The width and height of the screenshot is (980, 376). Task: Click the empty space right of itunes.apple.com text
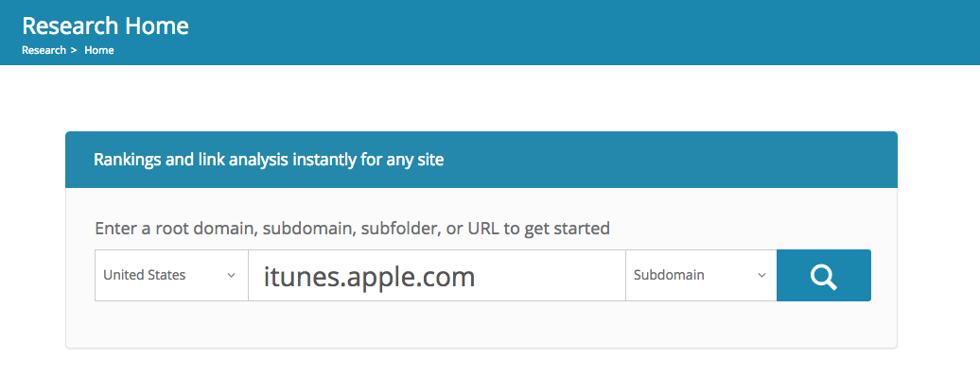point(550,276)
